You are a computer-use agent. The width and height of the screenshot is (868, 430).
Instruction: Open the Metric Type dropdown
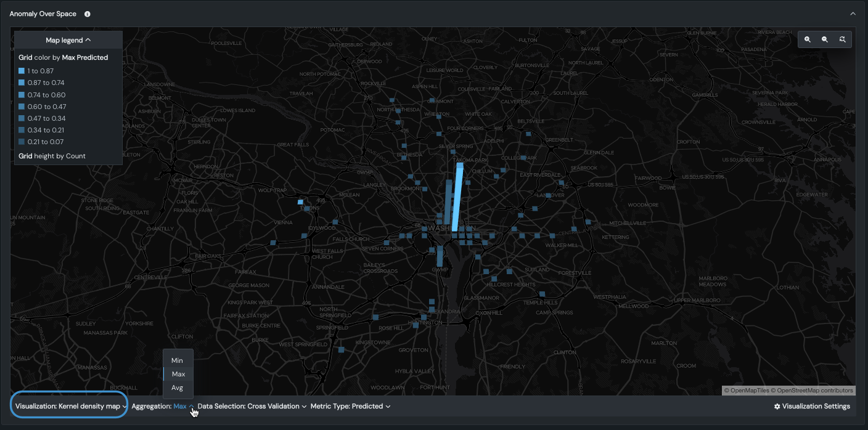coord(350,407)
